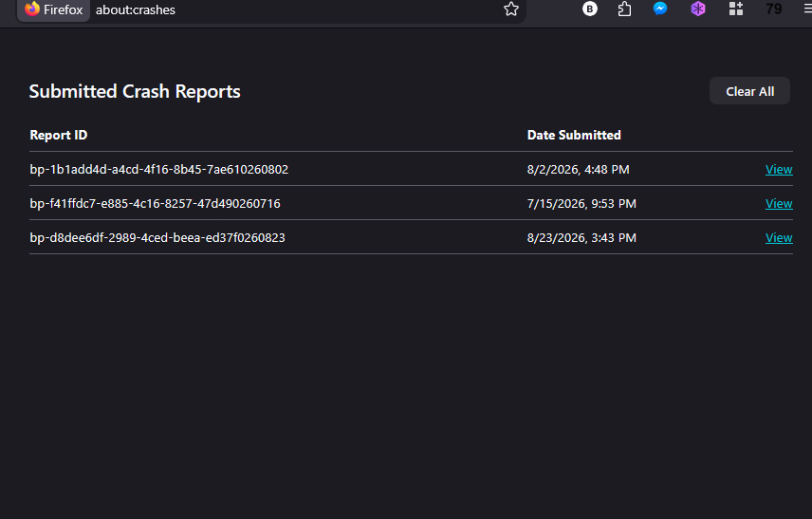Screen dimensions: 812x519
Task: Click the Submitted Crash Reports heading
Action: [135, 92]
